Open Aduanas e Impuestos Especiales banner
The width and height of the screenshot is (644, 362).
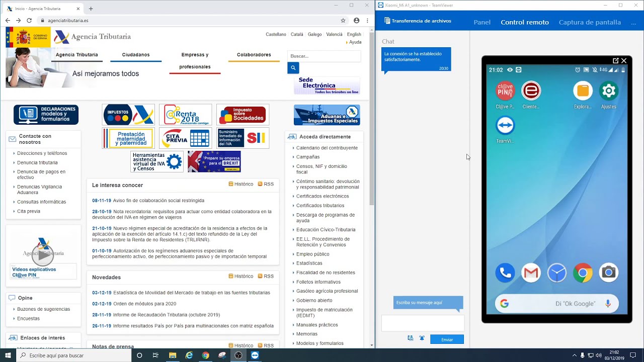pos(327,115)
